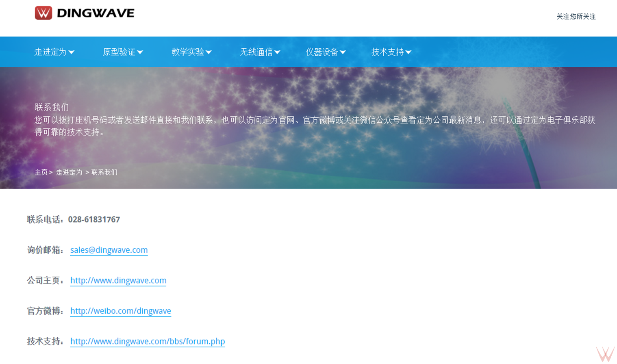The image size is (617, 364).
Task: Open the 无线通信 menu
Action: (x=260, y=52)
